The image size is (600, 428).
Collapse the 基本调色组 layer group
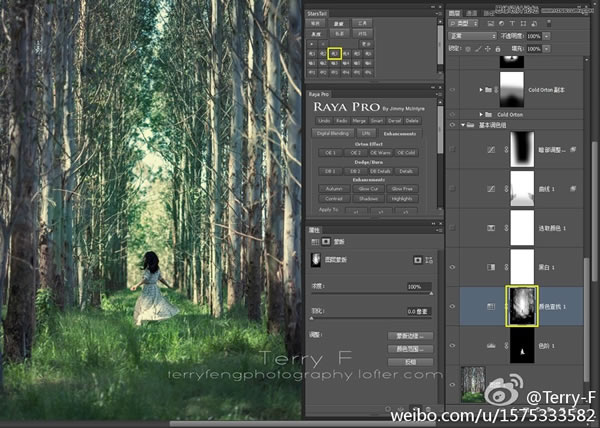tap(461, 126)
